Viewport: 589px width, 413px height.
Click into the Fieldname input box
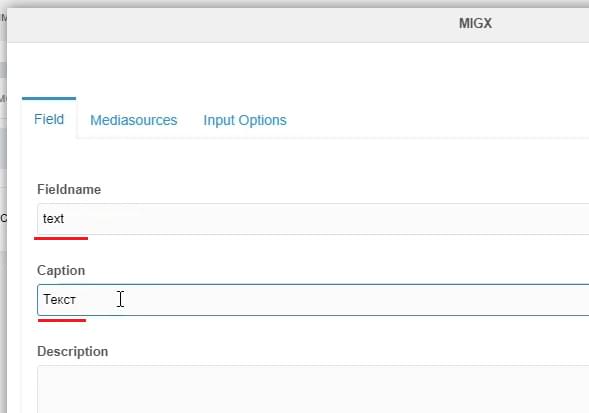coord(313,219)
